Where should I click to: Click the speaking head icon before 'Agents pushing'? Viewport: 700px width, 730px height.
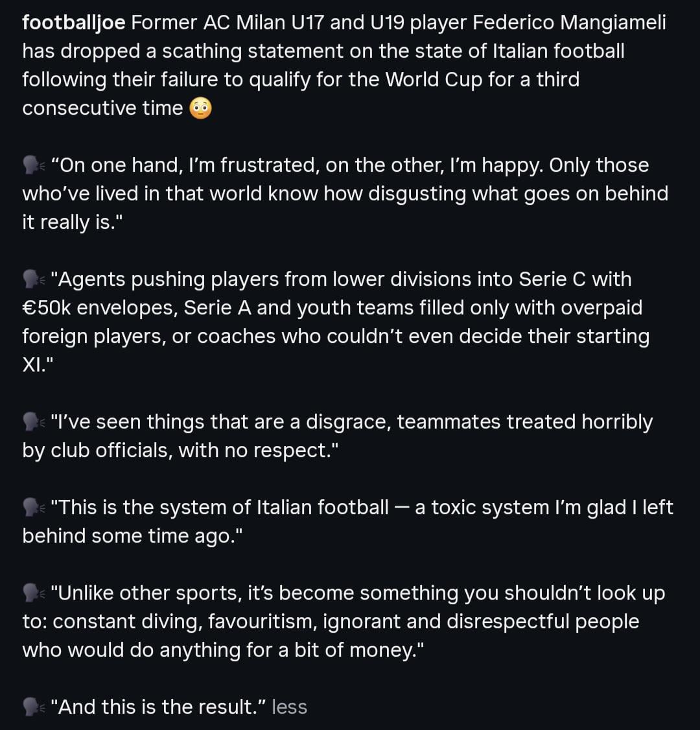(34, 280)
